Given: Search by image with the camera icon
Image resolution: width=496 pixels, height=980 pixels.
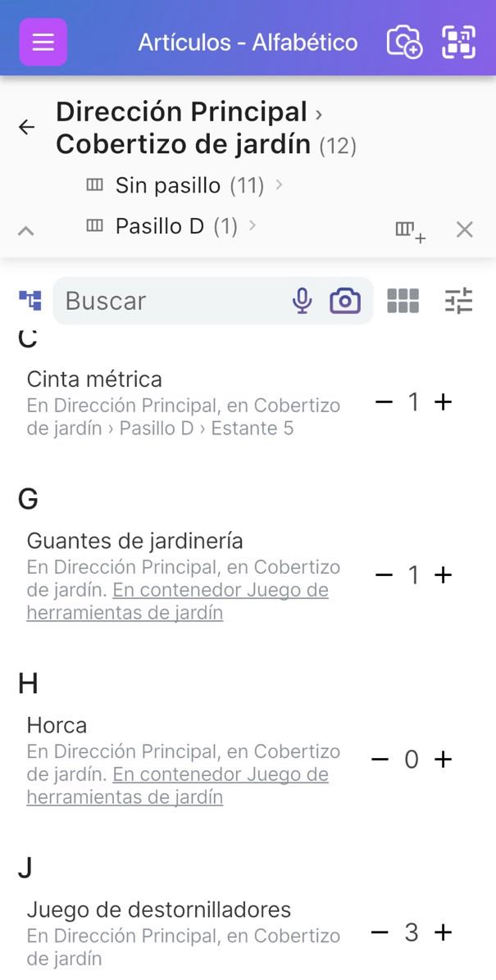Looking at the screenshot, I should pyautogui.click(x=345, y=301).
